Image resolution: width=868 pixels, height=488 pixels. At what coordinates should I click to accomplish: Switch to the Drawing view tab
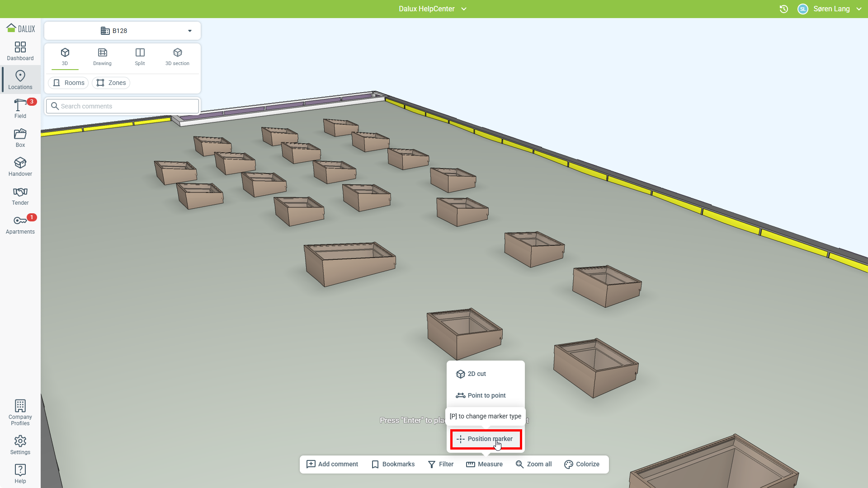pyautogui.click(x=102, y=57)
